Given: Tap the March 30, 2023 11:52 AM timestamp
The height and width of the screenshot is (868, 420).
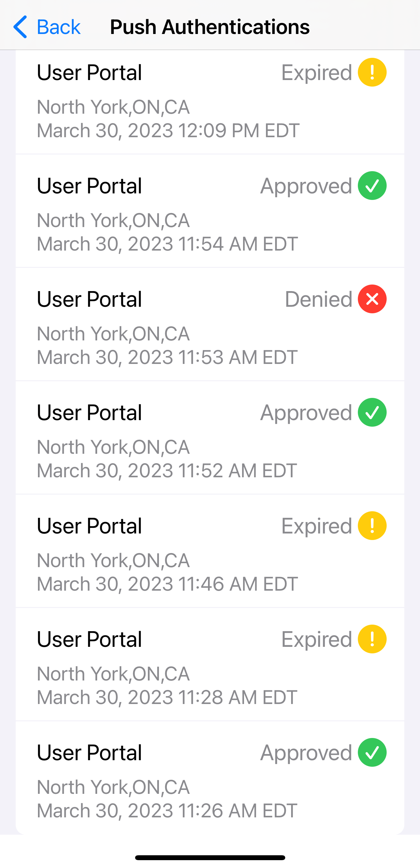Looking at the screenshot, I should point(166,470).
